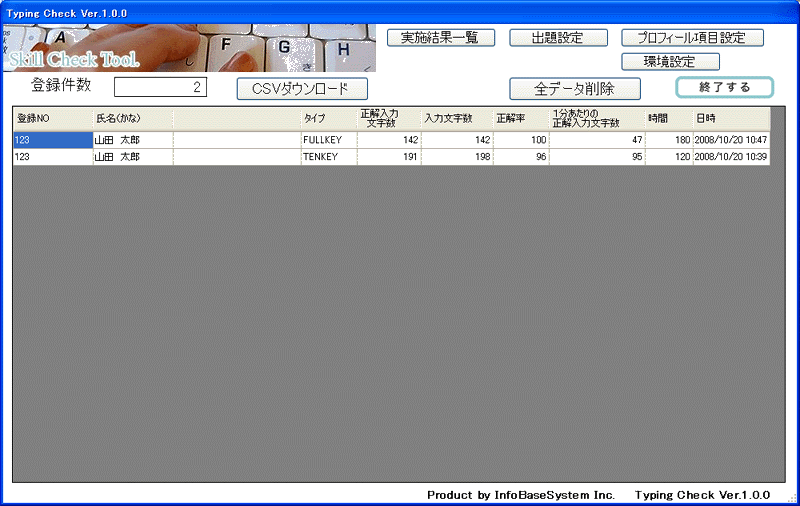Click 山田 太郎 in the TENKEY row
This screenshot has height=506, width=800.
pos(133,157)
